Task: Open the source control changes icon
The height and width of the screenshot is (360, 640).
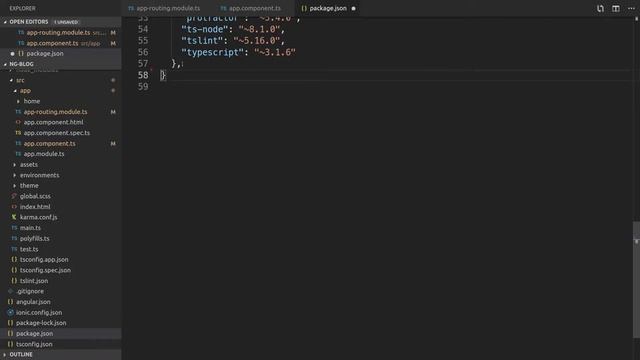Action: (x=600, y=8)
